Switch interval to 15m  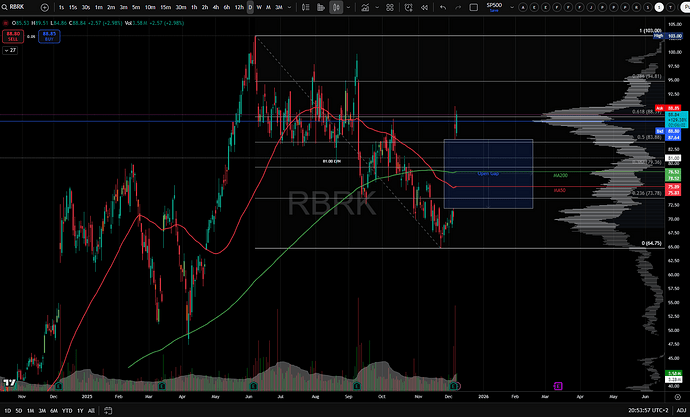click(165, 7)
